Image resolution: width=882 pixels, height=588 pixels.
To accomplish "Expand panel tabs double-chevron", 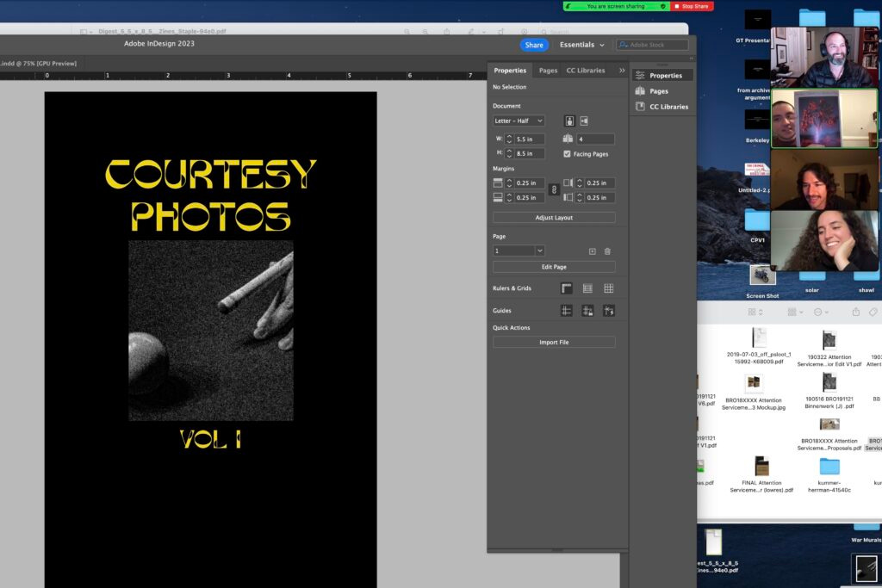I will (622, 71).
